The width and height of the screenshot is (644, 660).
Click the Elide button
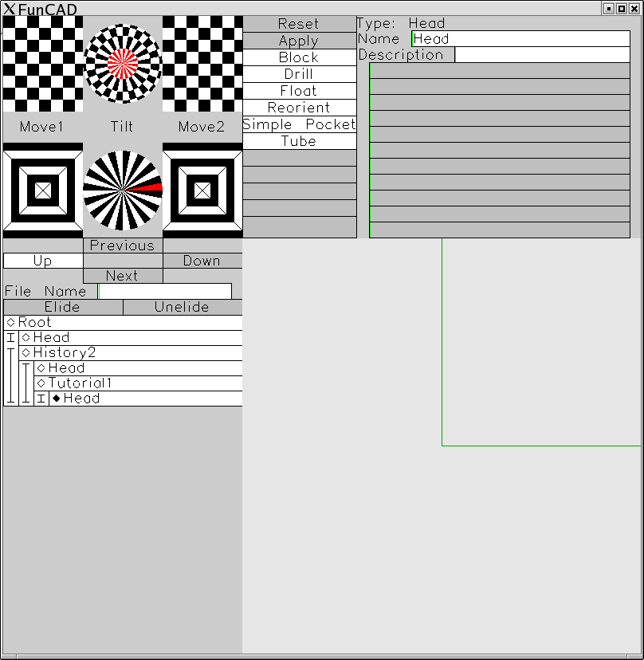pyautogui.click(x=63, y=307)
